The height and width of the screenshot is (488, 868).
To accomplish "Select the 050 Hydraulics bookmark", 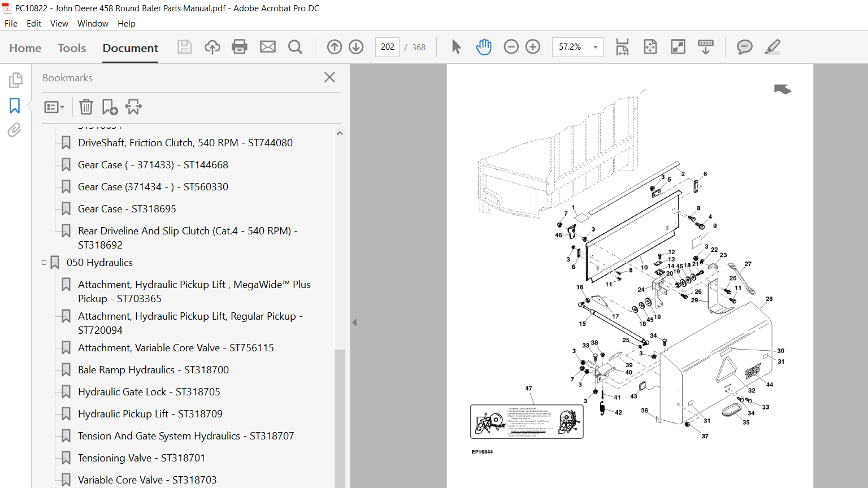I will point(99,263).
